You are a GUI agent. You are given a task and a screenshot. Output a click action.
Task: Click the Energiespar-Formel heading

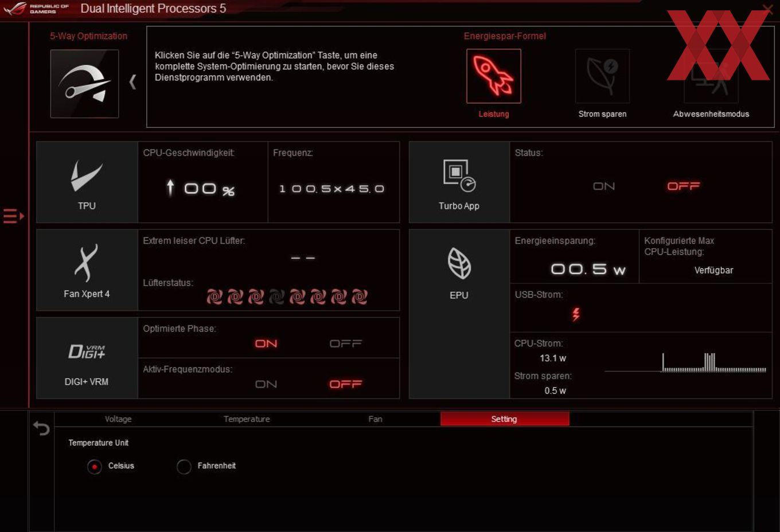pos(505,36)
